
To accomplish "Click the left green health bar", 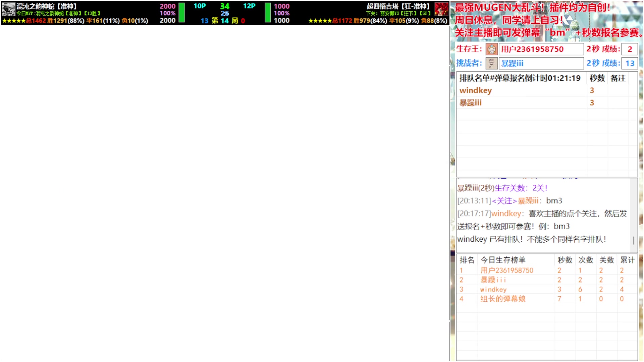I will [x=181, y=12].
